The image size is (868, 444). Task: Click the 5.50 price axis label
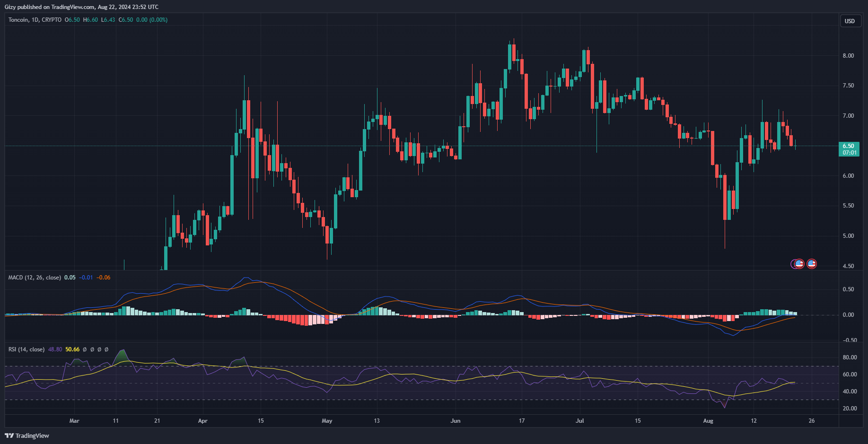click(848, 206)
